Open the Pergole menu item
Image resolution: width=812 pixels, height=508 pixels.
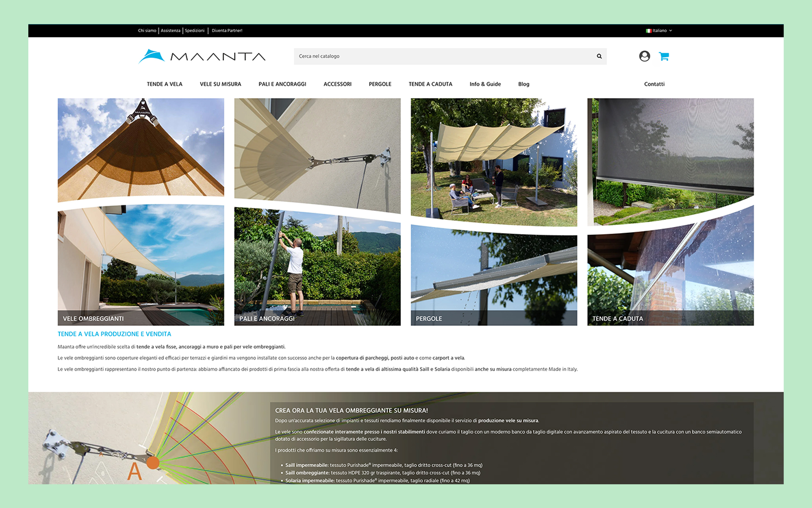pyautogui.click(x=380, y=84)
